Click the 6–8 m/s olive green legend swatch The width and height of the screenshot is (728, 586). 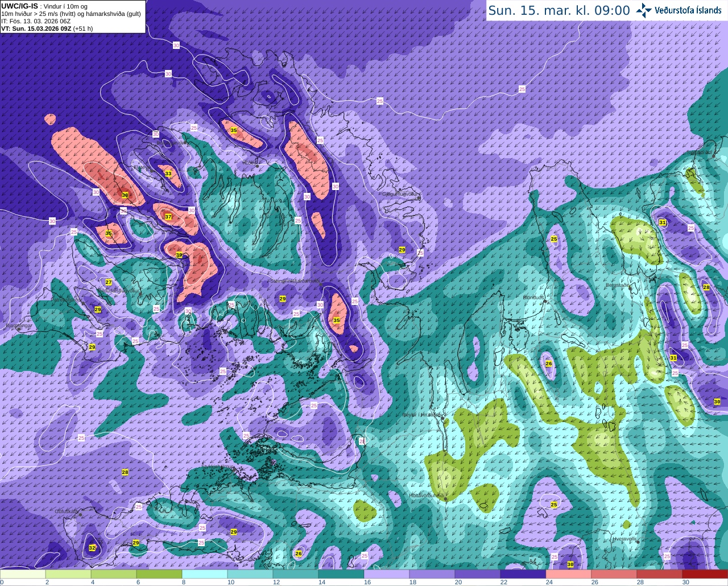[x=159, y=574]
